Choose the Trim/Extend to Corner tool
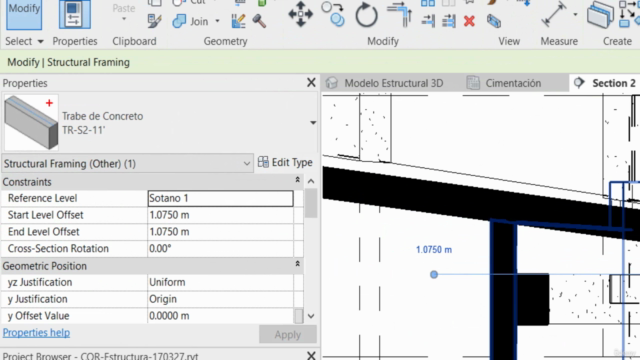Screen dimensions: 640x360 pos(400,14)
